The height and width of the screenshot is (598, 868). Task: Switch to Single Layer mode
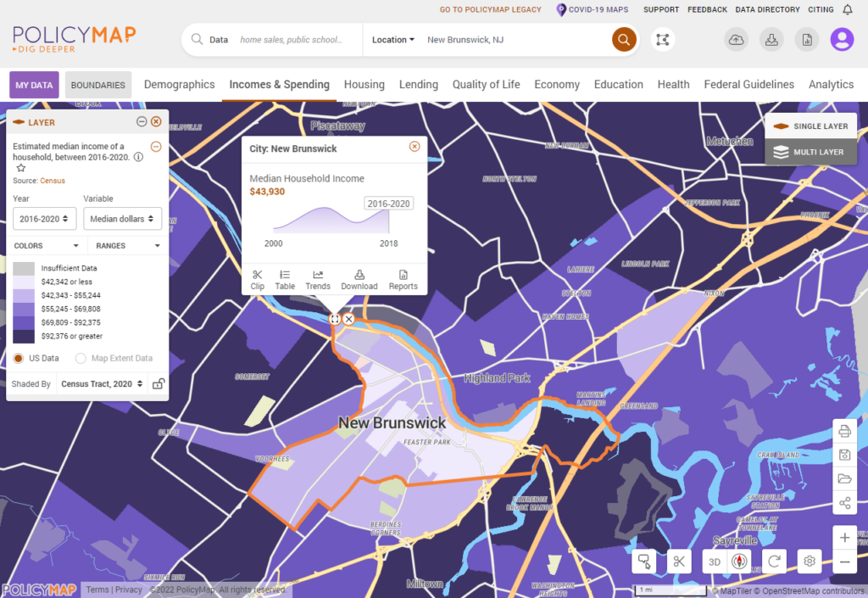pyautogui.click(x=810, y=126)
